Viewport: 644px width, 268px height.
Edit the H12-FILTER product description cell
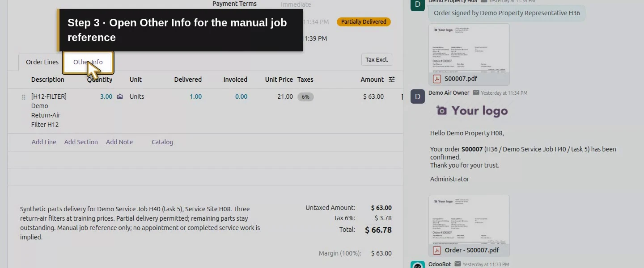click(49, 110)
